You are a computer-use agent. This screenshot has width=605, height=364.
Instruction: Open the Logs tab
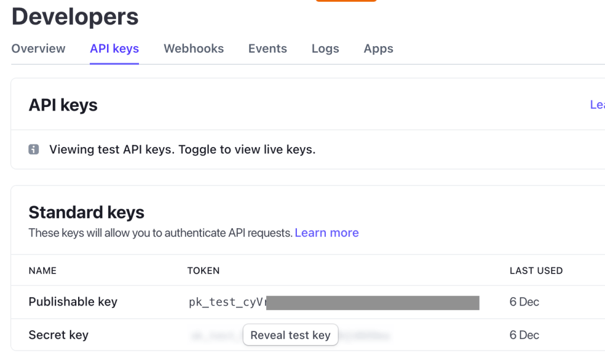click(325, 48)
